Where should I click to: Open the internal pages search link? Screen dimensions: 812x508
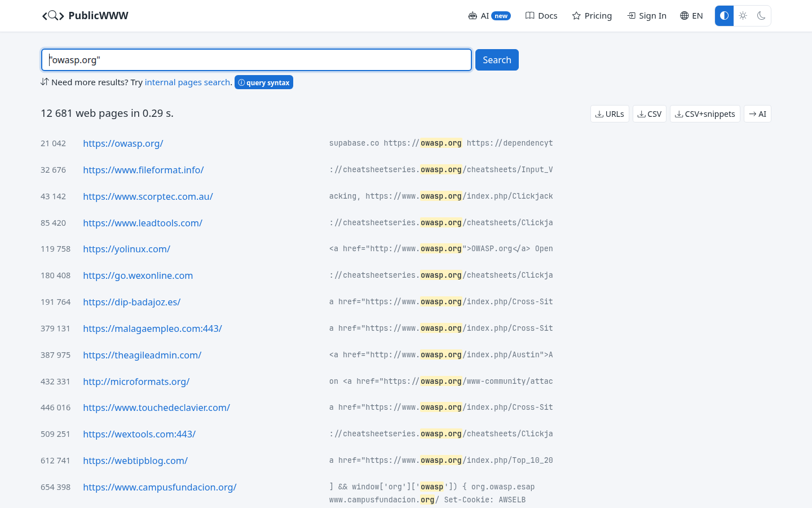pos(187,82)
